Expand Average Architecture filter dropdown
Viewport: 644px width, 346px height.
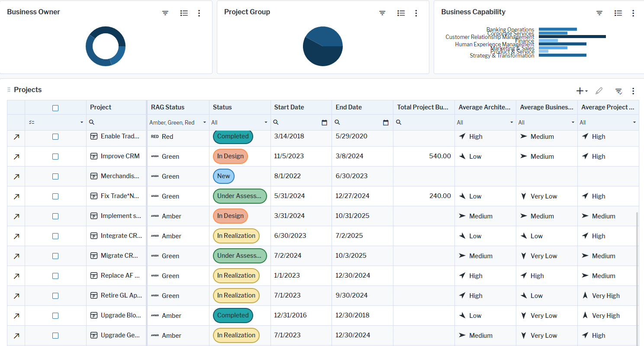(512, 123)
